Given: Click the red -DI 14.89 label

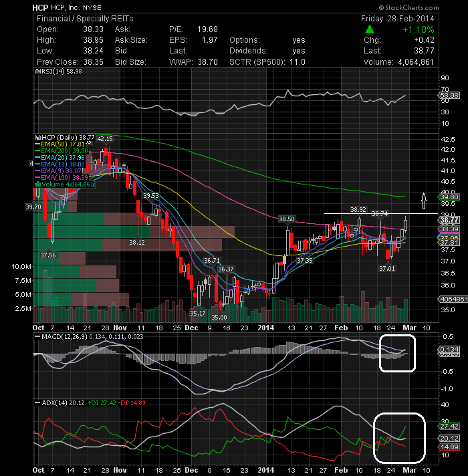Looking at the screenshot, I should (132, 403).
